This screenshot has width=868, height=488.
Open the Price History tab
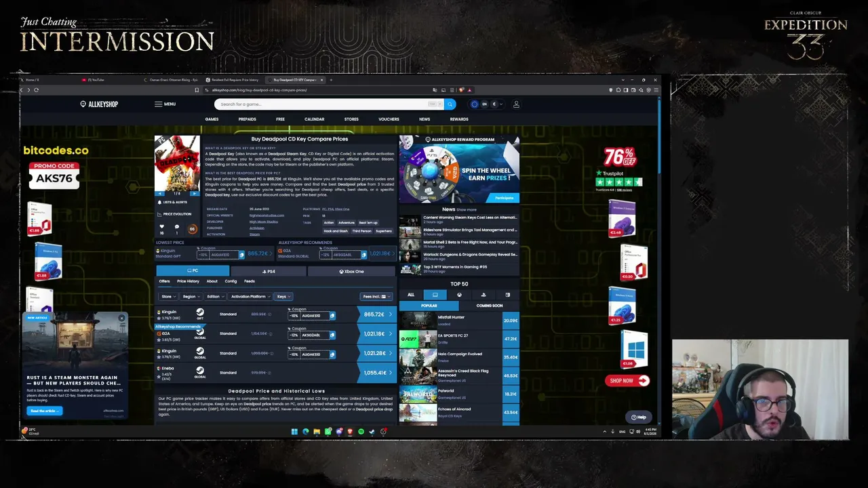188,281
